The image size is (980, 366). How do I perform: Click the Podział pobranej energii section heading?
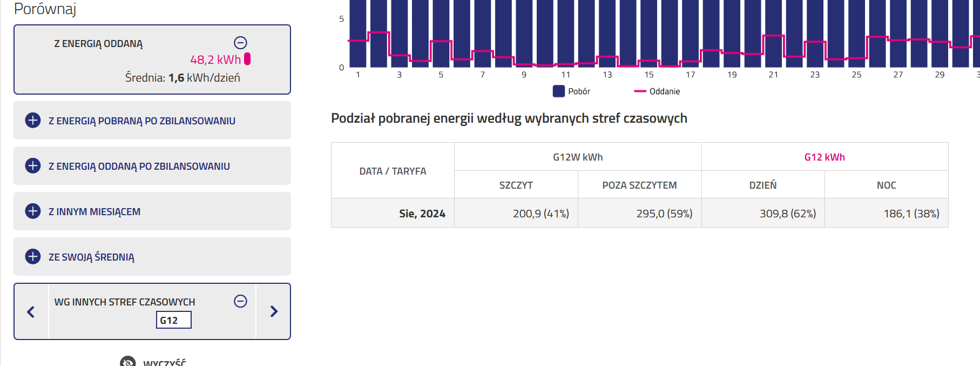(x=509, y=118)
